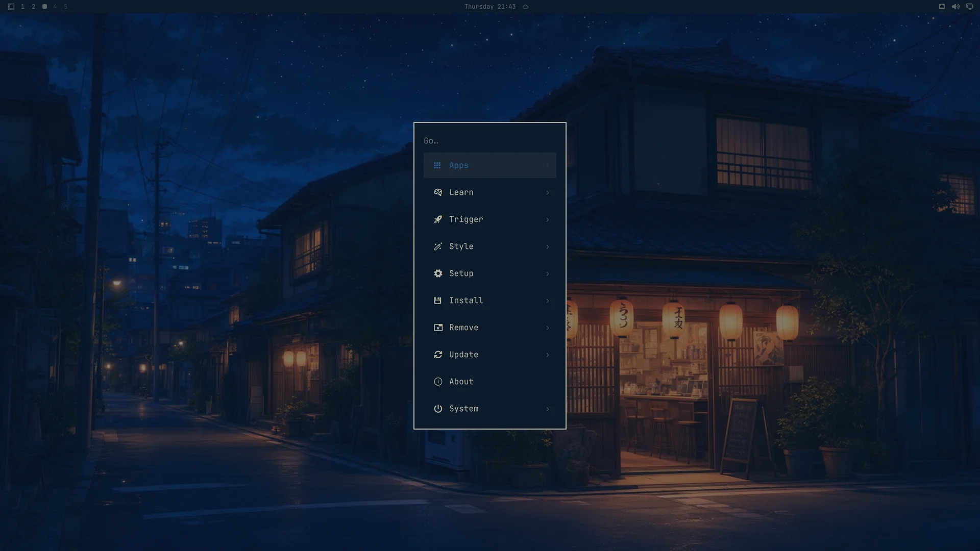Image resolution: width=980 pixels, height=551 pixels.
Task: Select the Style menu entry
Action: point(489,246)
